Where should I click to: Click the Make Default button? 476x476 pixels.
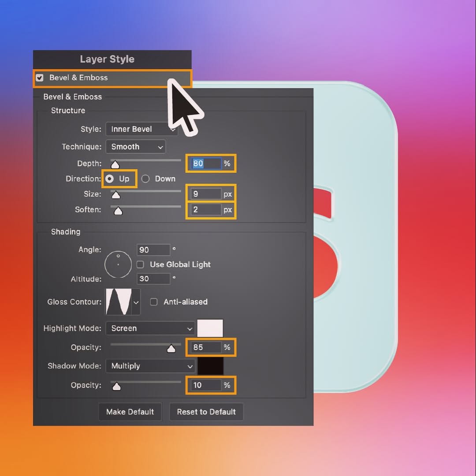point(130,412)
